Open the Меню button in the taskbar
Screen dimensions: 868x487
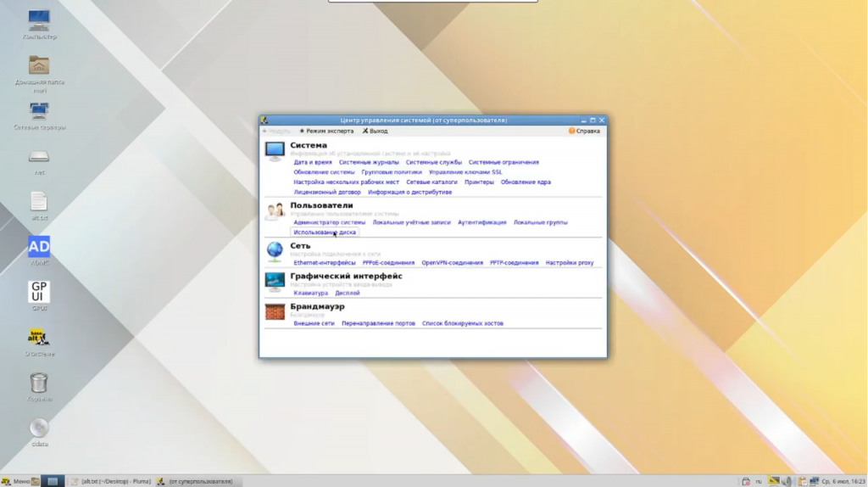point(15,481)
